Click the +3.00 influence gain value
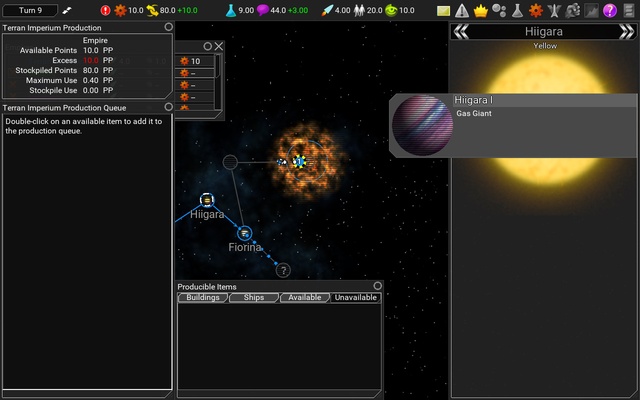The image size is (640, 400). coord(298,10)
